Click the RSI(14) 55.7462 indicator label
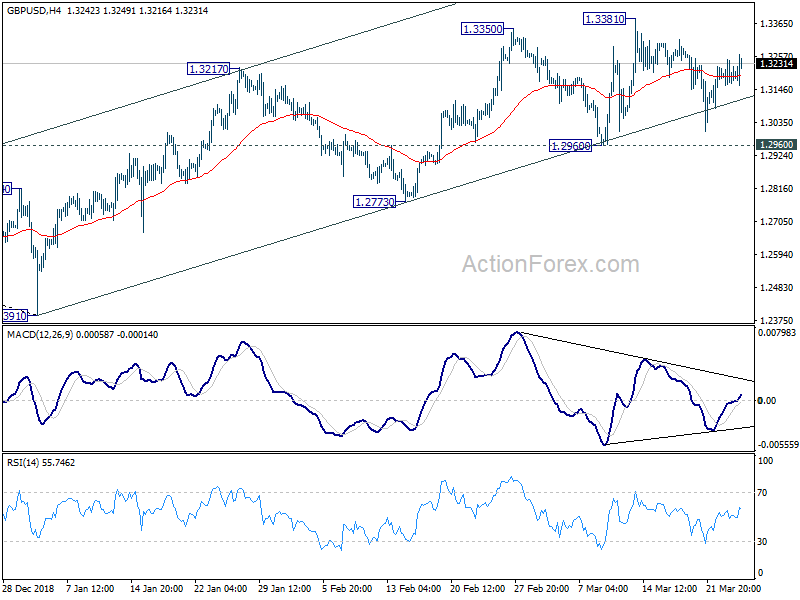800x600 pixels. [x=41, y=463]
